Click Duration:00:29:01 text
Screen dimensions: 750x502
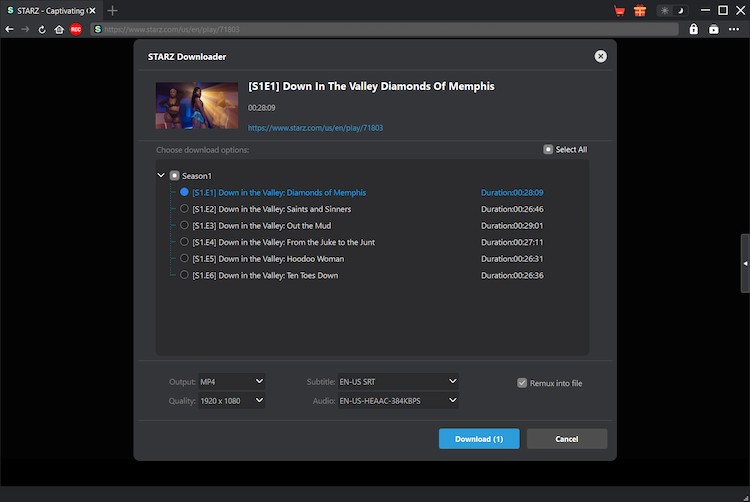(512, 226)
